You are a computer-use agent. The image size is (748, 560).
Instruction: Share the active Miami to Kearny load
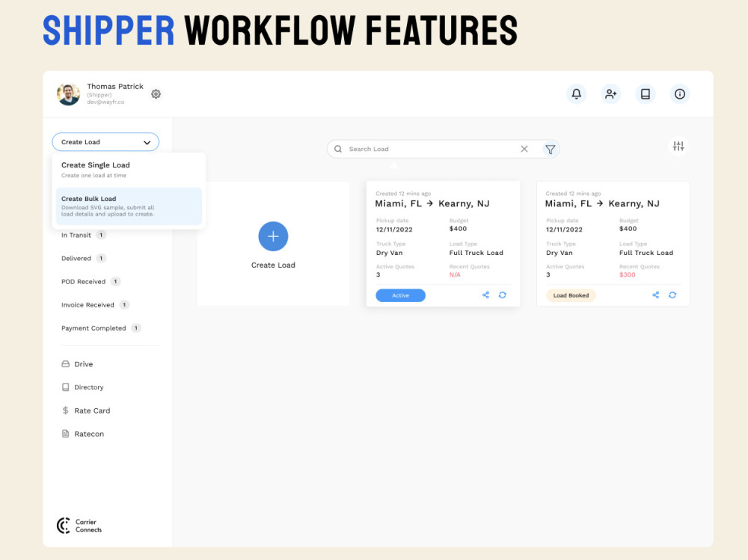(485, 295)
